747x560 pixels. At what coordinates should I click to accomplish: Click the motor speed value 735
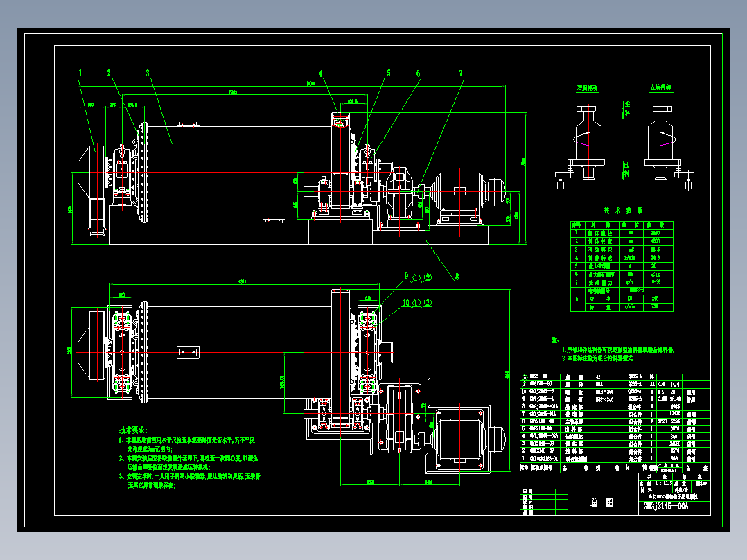click(655, 306)
